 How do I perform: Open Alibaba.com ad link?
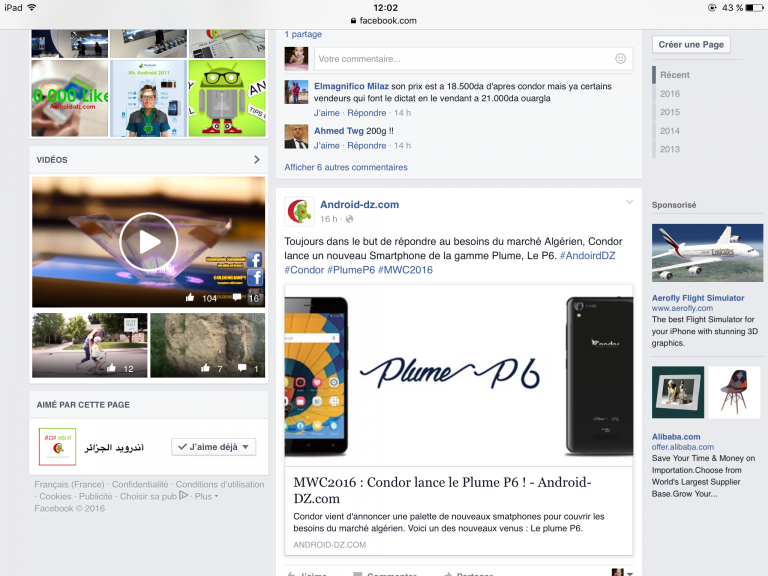(x=676, y=437)
